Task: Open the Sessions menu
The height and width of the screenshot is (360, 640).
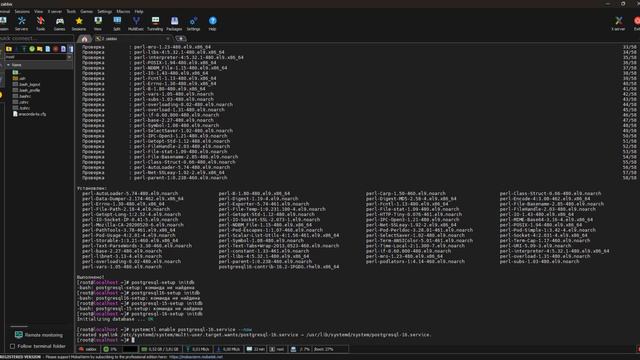Action: 22,11
